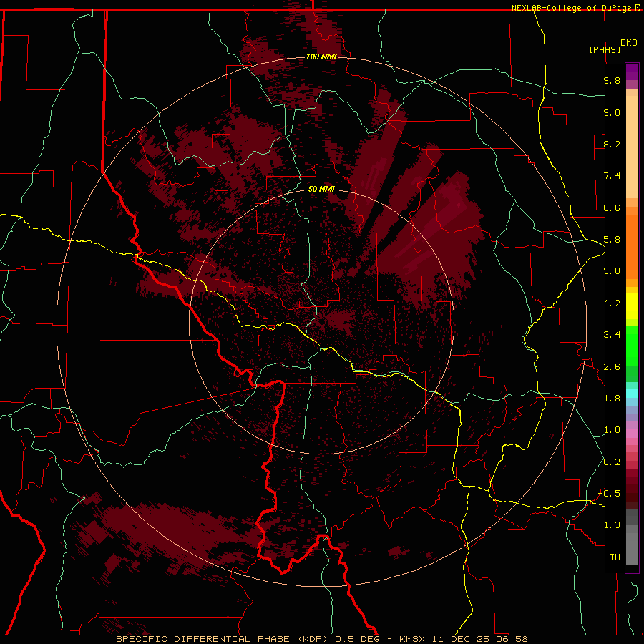Click the Specific Differential Phase KMSX caption
Screen dimensions: 644x644
click(x=321, y=639)
